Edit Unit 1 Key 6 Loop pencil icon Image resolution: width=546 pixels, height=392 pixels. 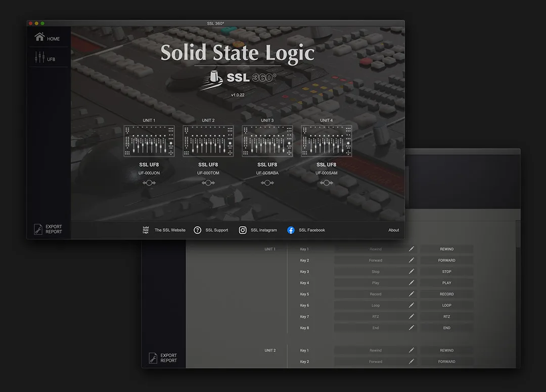pos(411,305)
